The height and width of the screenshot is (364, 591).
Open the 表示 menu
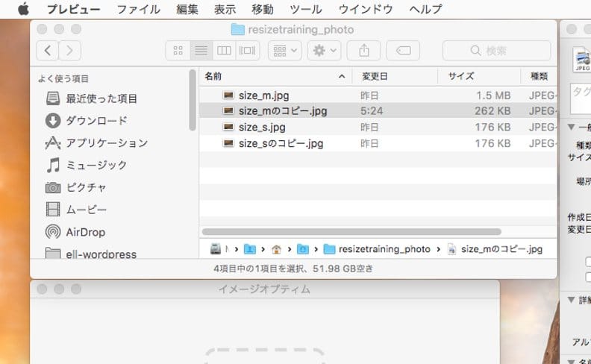225,9
